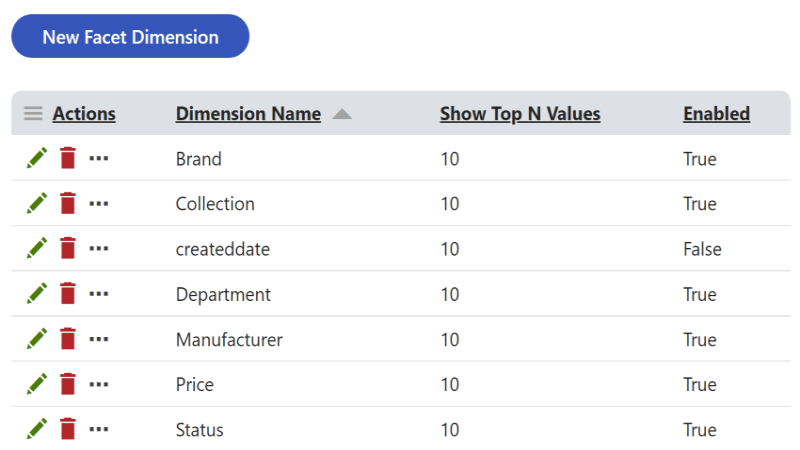Image resolution: width=800 pixels, height=450 pixels.
Task: Click the New Facet Dimension button
Action: pos(130,37)
